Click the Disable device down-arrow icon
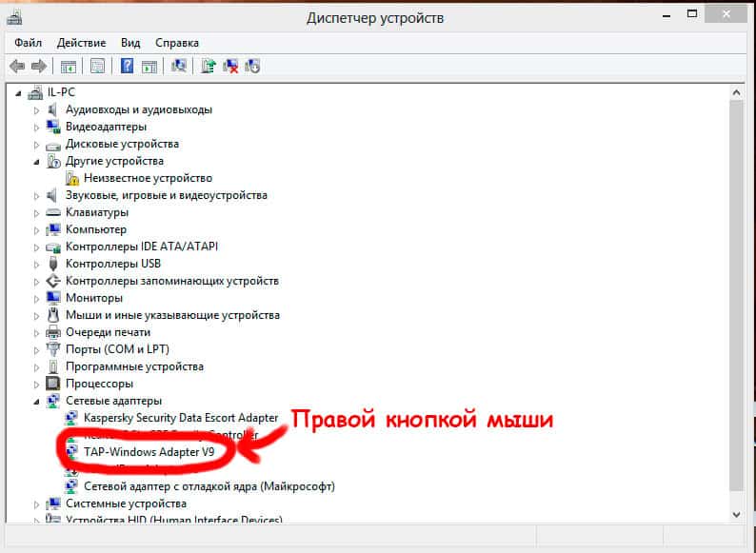756x553 pixels. 252,66
